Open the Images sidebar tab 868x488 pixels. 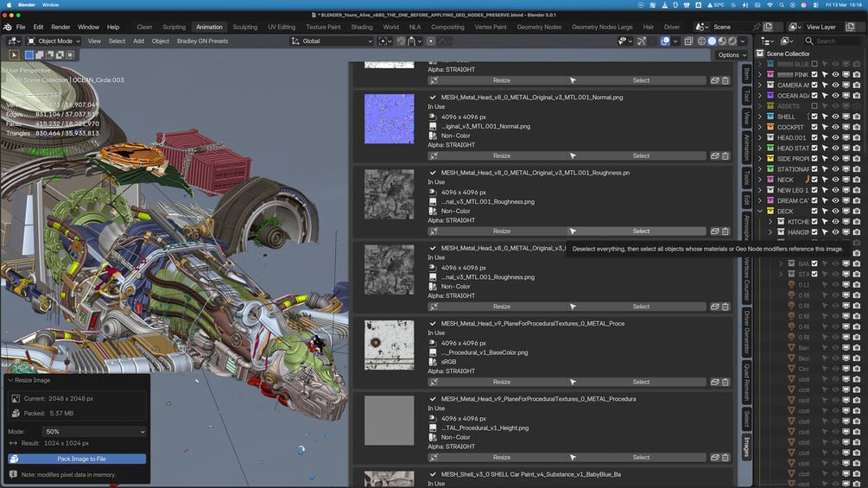[746, 447]
